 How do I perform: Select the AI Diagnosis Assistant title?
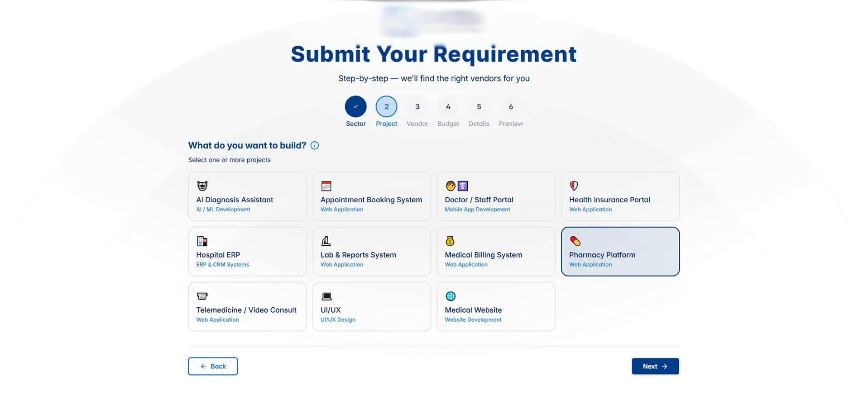(235, 200)
